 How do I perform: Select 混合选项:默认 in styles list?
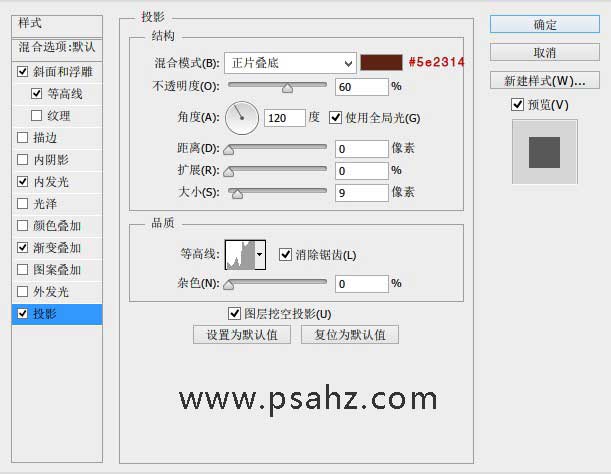(x=57, y=46)
